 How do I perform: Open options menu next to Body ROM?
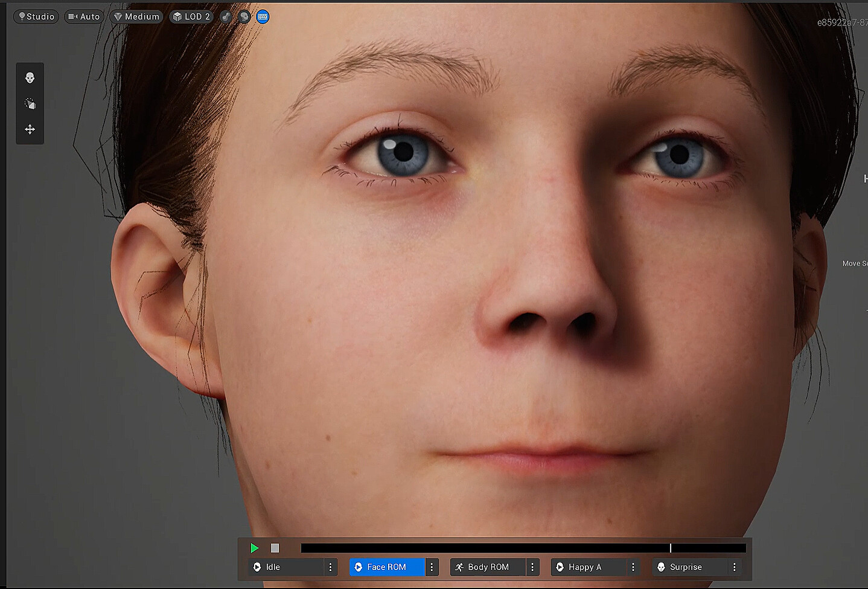pyautogui.click(x=532, y=567)
